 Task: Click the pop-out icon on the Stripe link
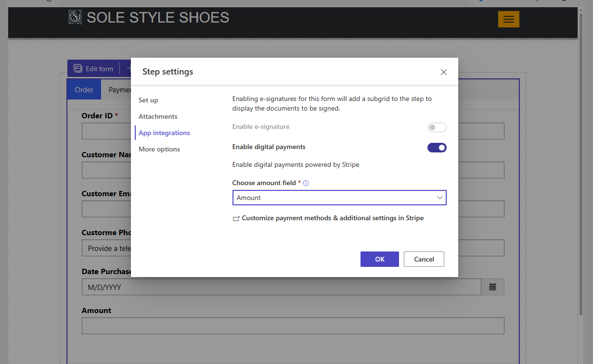(x=236, y=218)
